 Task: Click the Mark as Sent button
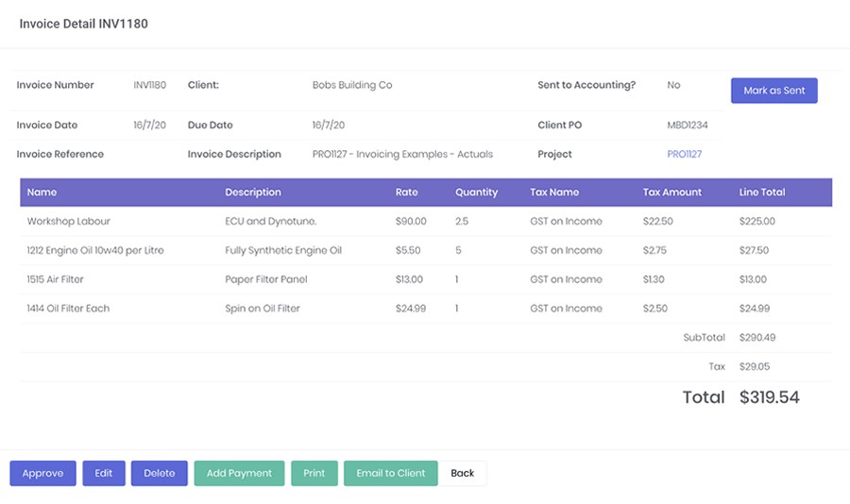point(773,91)
